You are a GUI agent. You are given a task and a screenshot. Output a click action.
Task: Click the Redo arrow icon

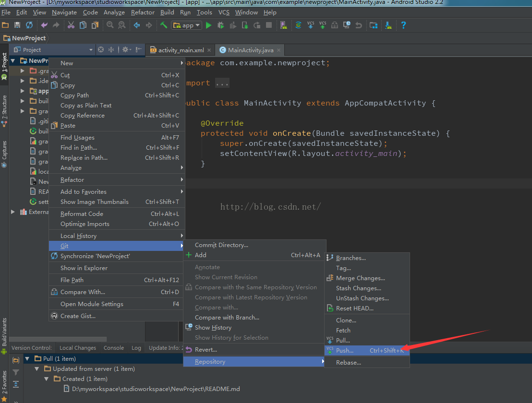click(x=56, y=25)
